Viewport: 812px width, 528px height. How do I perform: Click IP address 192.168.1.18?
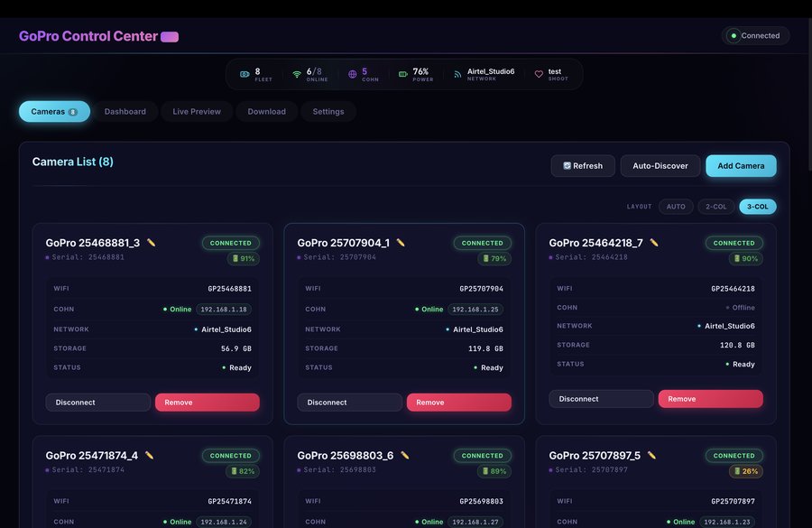224,310
